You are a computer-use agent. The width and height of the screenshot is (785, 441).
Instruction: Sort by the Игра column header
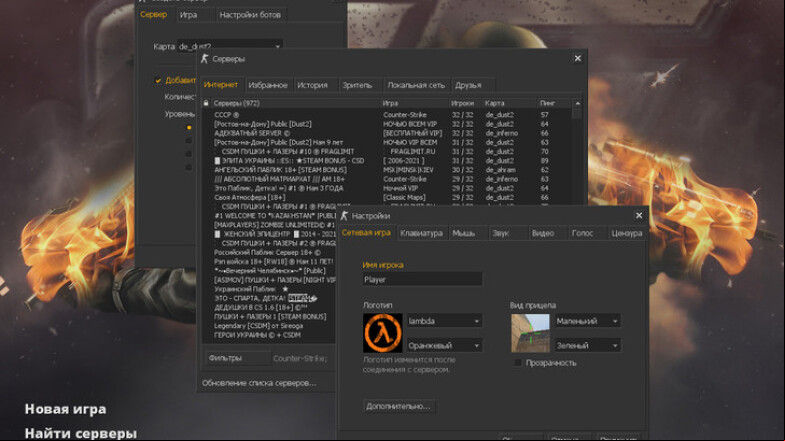414,103
